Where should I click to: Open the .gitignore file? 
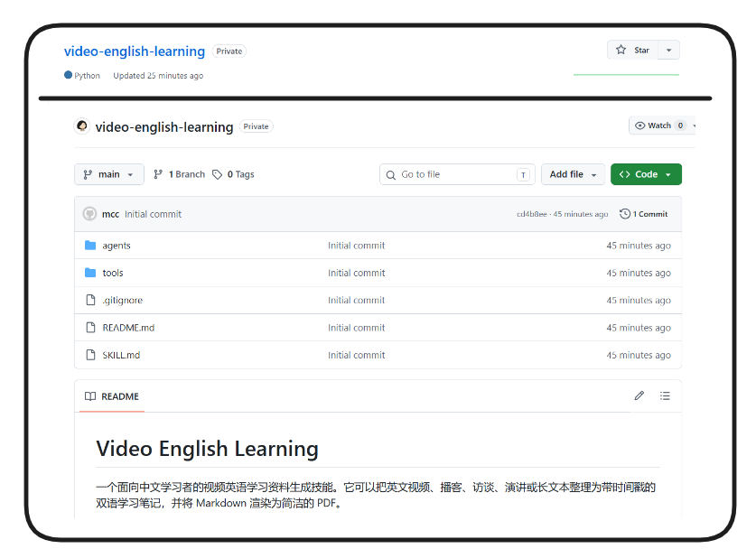point(123,300)
